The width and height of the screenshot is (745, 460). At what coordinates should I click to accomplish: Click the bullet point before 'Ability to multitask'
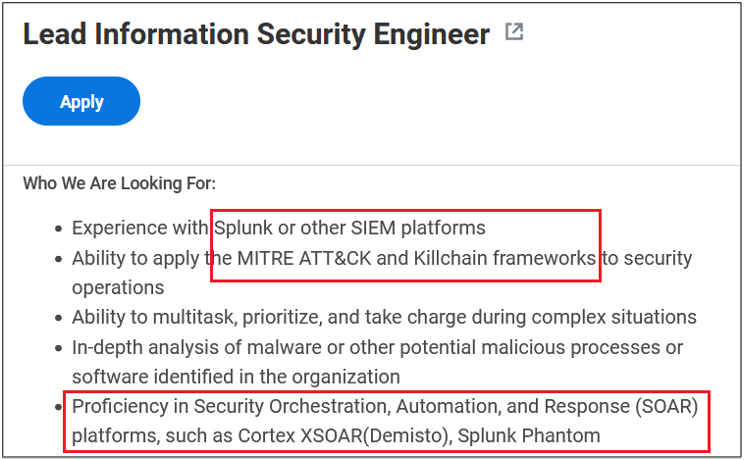click(x=58, y=318)
